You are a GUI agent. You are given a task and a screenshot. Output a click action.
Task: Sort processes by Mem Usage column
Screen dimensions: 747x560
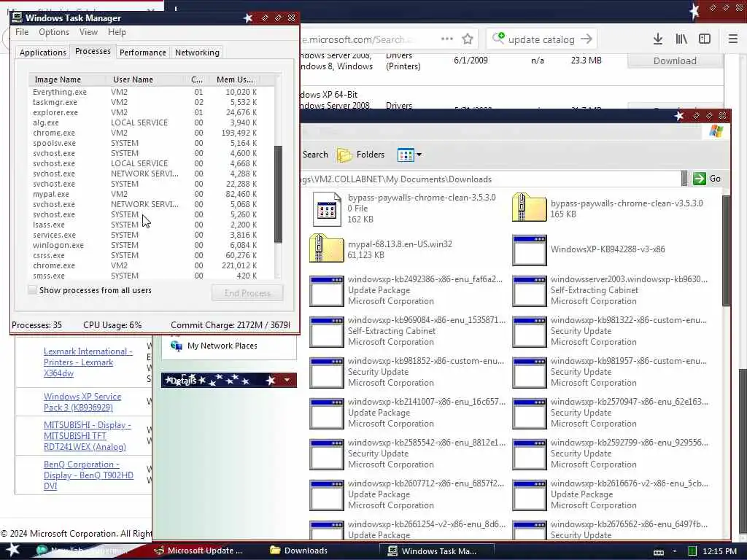point(234,79)
